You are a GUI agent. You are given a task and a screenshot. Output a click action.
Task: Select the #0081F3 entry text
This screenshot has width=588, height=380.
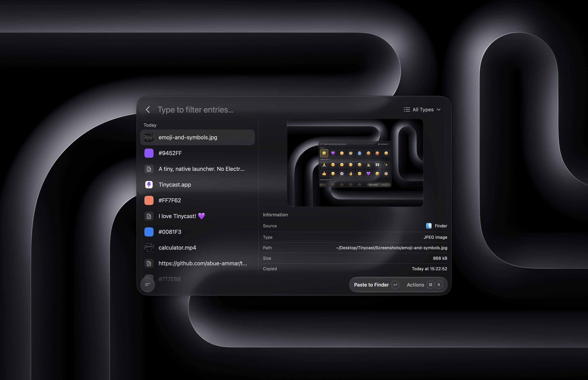[170, 232]
